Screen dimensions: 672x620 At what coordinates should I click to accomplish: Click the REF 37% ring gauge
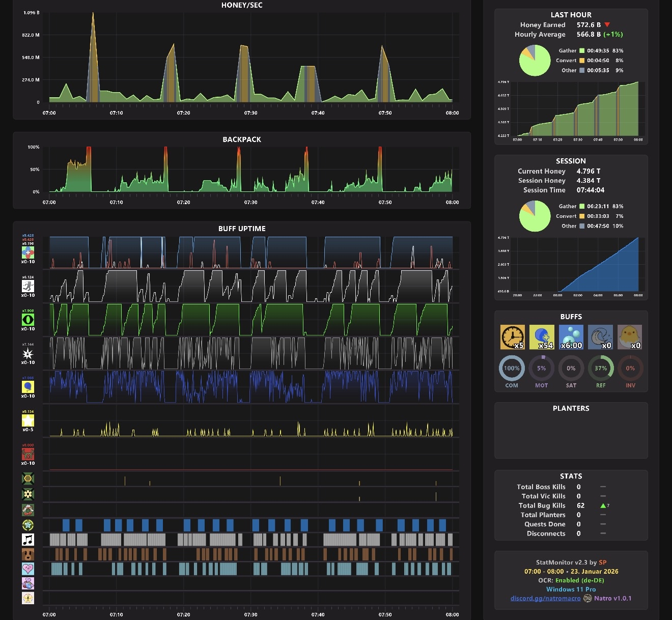601,368
